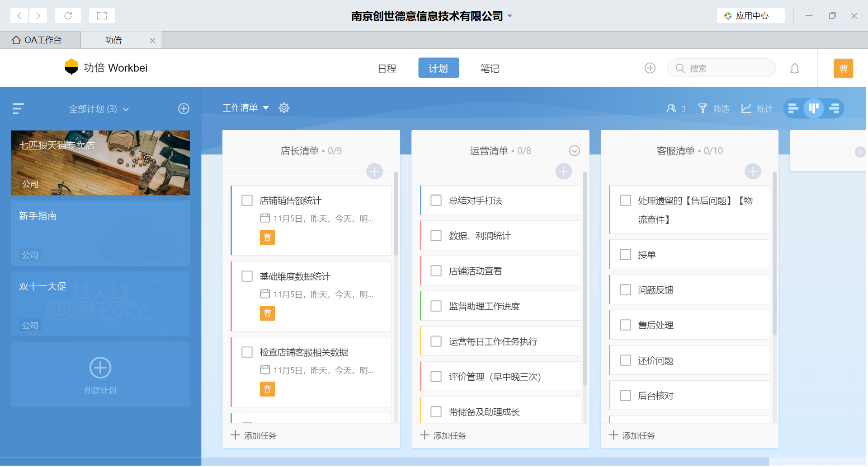Image resolution: width=868 pixels, height=467 pixels.
Task: Check off 总结对手打法 task
Action: click(436, 201)
